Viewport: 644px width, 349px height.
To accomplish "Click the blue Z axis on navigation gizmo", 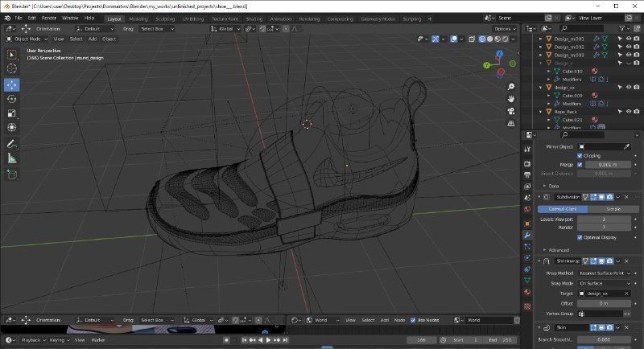I will (x=499, y=54).
